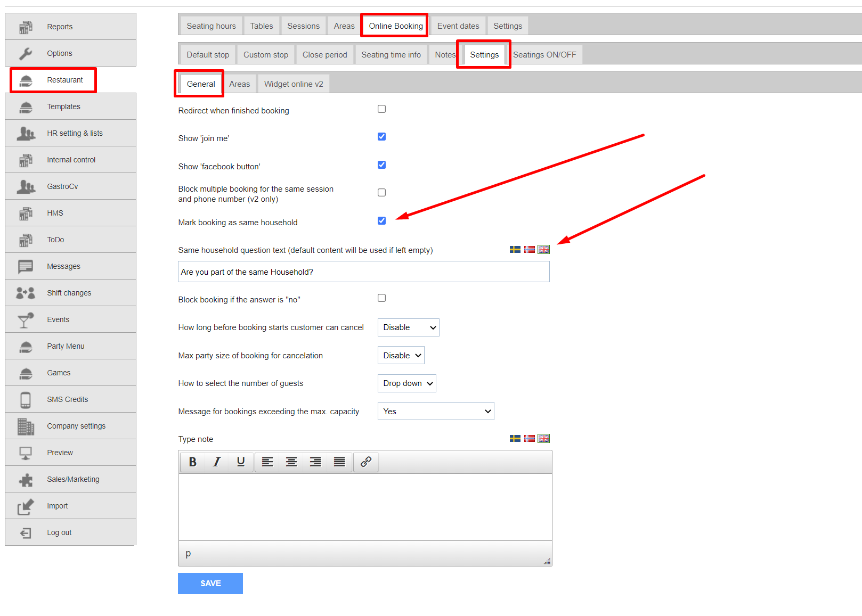Open the cancel time limit dropdown
This screenshot has width=862, height=616.
409,327
